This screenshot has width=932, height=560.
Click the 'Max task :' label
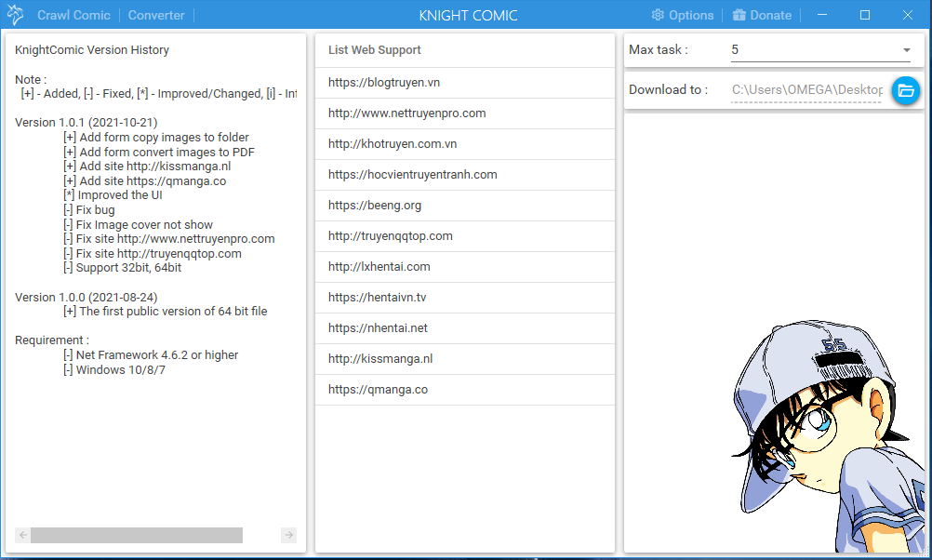[659, 50]
